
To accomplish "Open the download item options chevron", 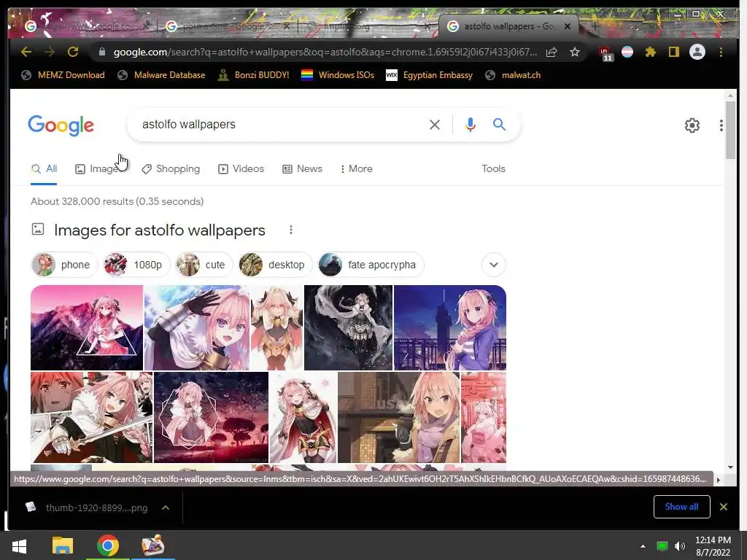I will 166,507.
